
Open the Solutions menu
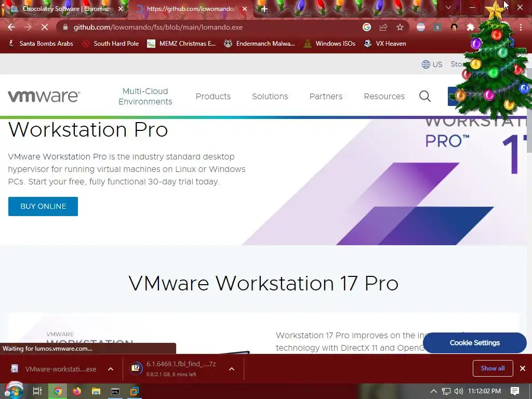[x=270, y=96]
